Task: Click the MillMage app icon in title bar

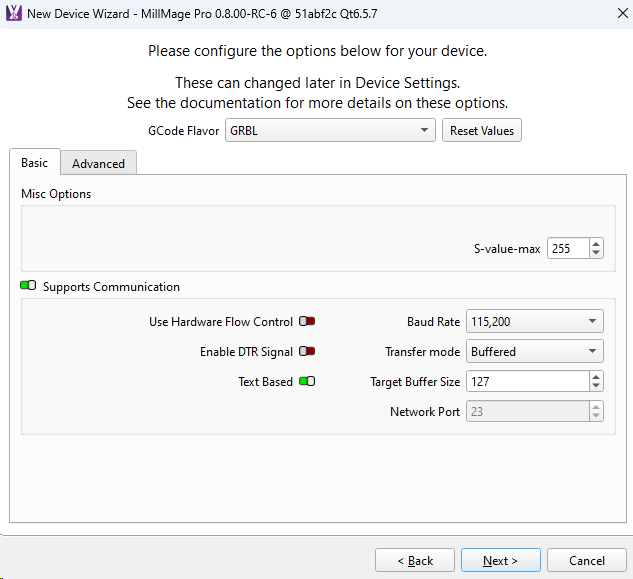Action: point(13,15)
